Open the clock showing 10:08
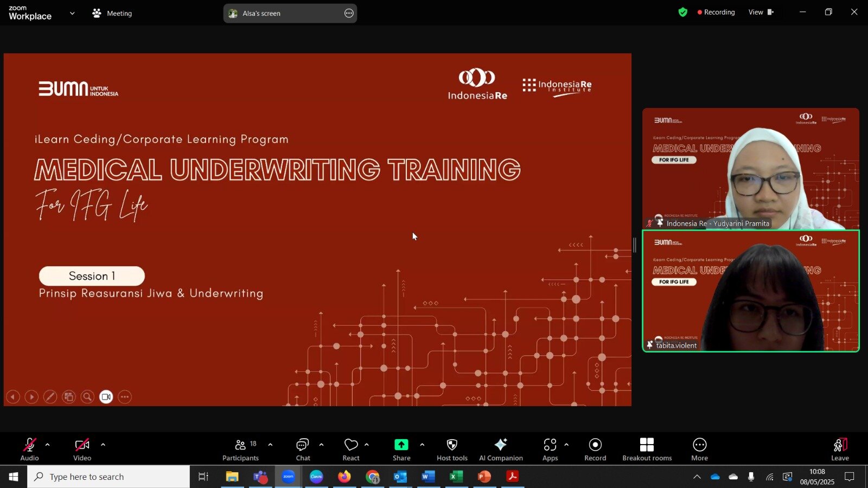This screenshot has height=488, width=868. (x=817, y=477)
